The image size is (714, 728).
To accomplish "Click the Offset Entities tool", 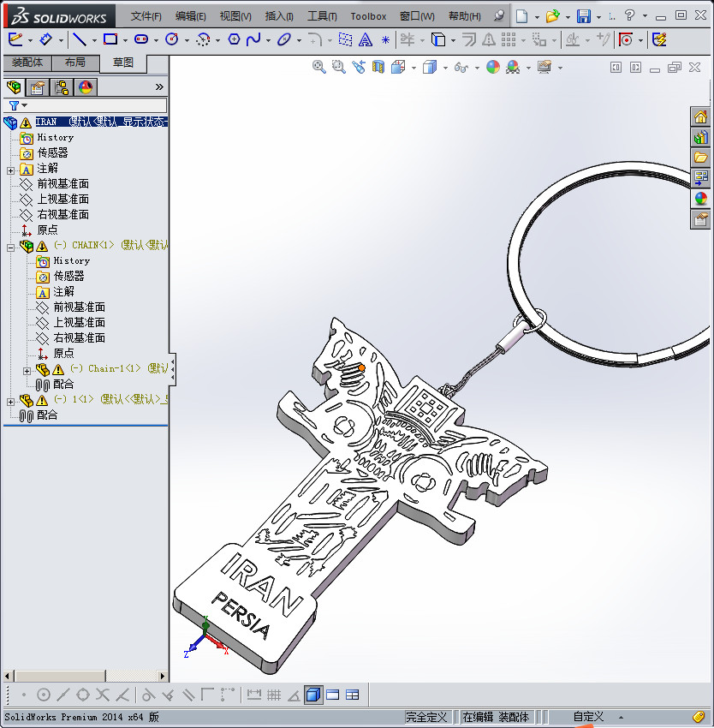I will 469,39.
